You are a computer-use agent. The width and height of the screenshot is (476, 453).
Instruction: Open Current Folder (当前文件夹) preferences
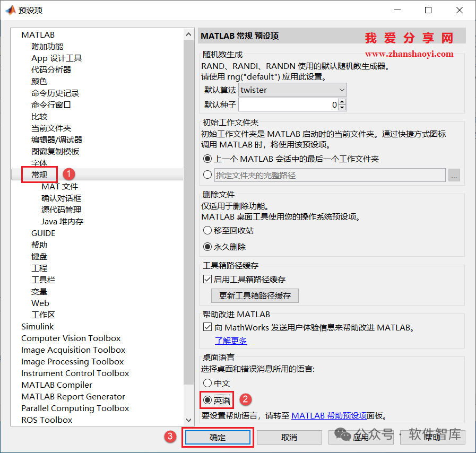pos(51,128)
